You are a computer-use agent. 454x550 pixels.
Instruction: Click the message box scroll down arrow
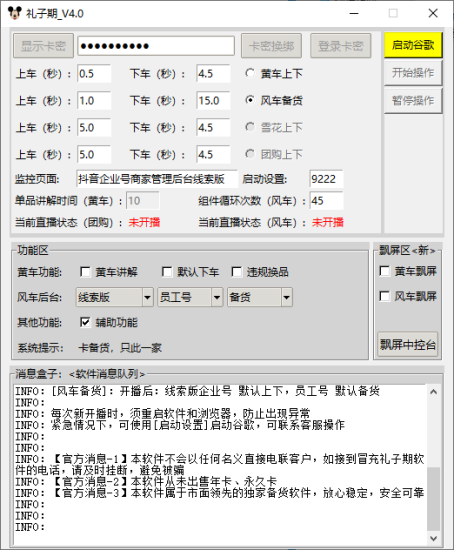(x=433, y=538)
